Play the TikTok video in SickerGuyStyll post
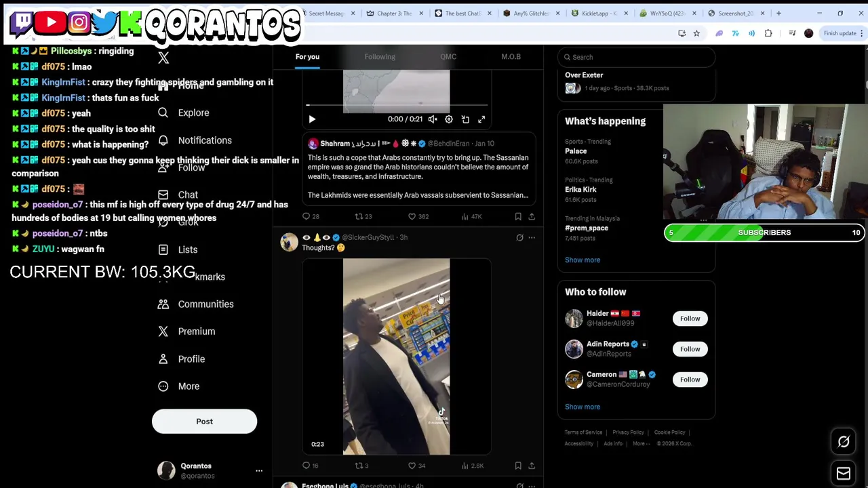The image size is (868, 488). (x=396, y=357)
